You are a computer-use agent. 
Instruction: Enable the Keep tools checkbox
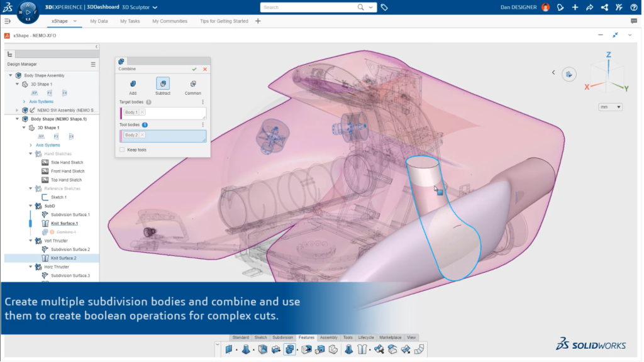121,150
